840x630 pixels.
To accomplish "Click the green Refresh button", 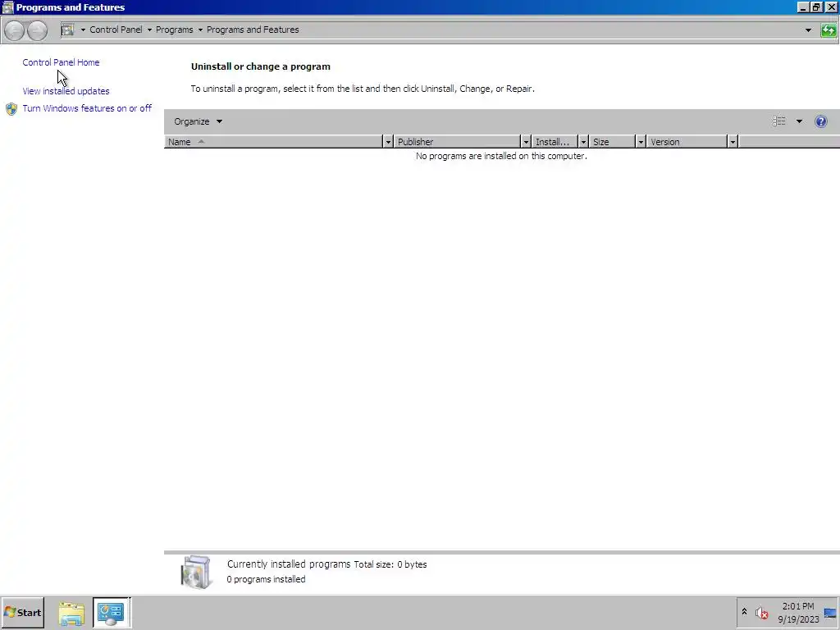I will click(829, 30).
